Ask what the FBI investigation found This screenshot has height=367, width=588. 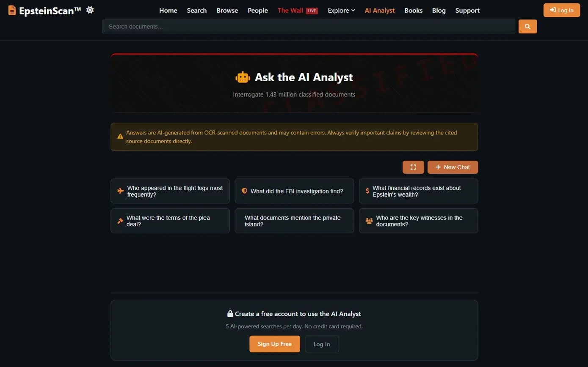tap(294, 191)
